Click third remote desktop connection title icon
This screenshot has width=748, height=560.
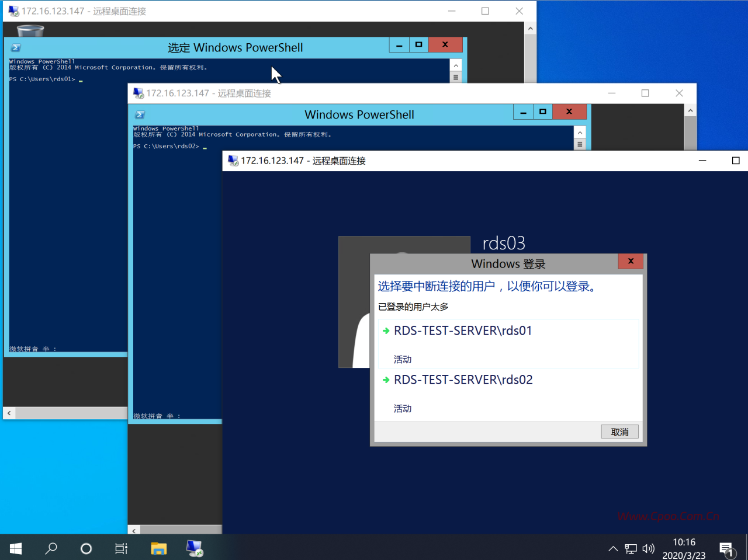(x=233, y=161)
